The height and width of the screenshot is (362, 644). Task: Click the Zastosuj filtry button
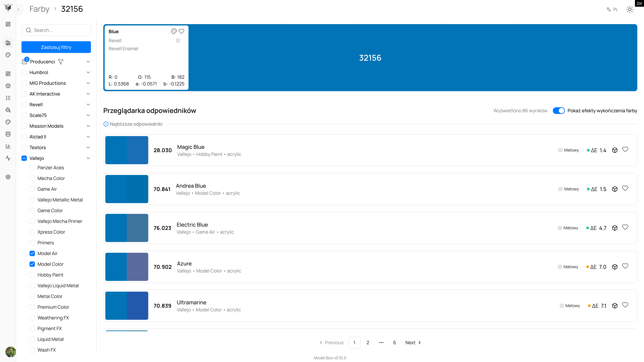point(56,47)
